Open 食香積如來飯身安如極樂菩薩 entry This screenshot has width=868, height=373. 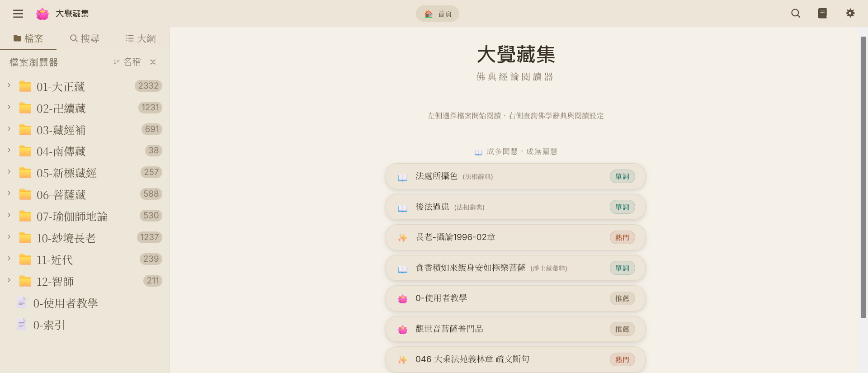tap(515, 268)
